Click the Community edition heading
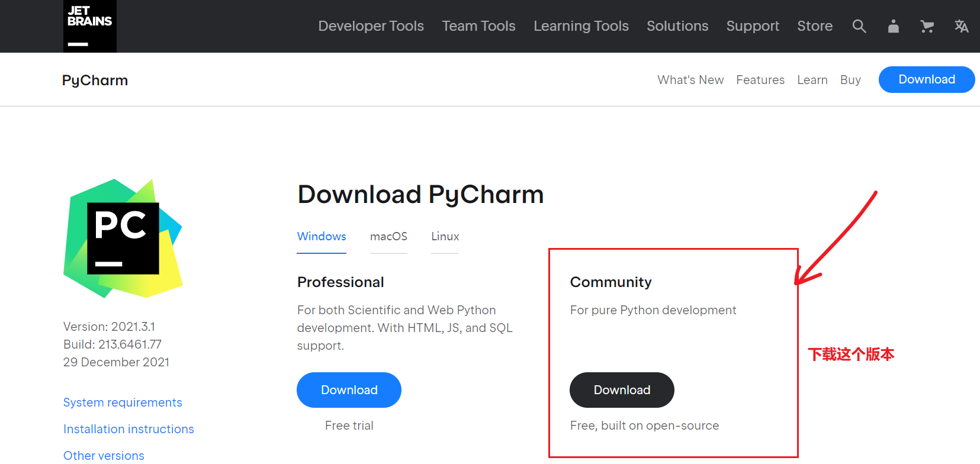Viewport: 980px width, 464px height. pos(611,282)
